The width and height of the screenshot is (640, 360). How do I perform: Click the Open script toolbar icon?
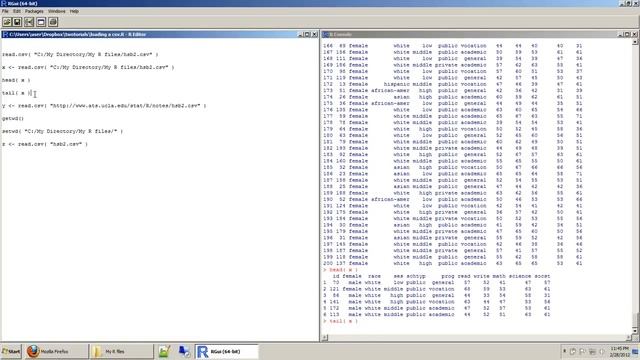[x=7, y=22]
